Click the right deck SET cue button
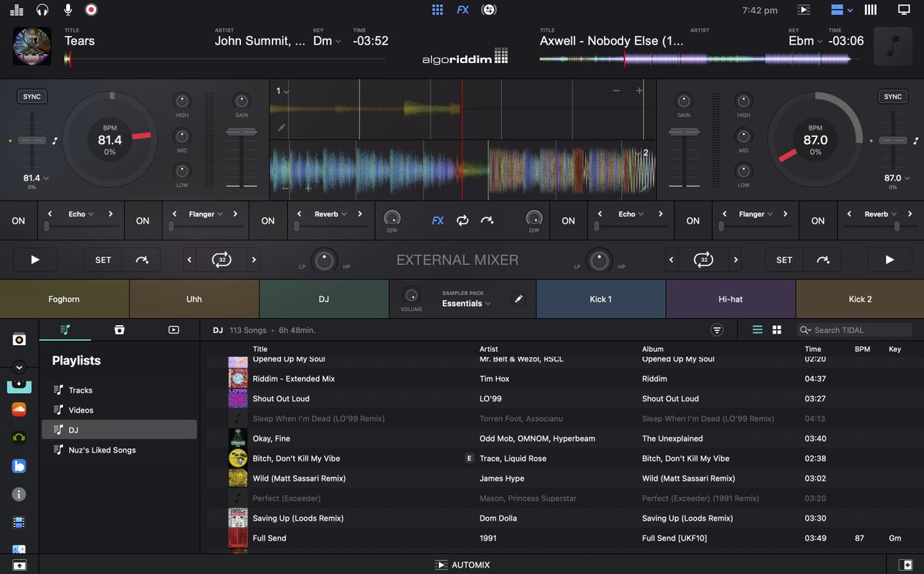The image size is (924, 574). click(x=784, y=260)
